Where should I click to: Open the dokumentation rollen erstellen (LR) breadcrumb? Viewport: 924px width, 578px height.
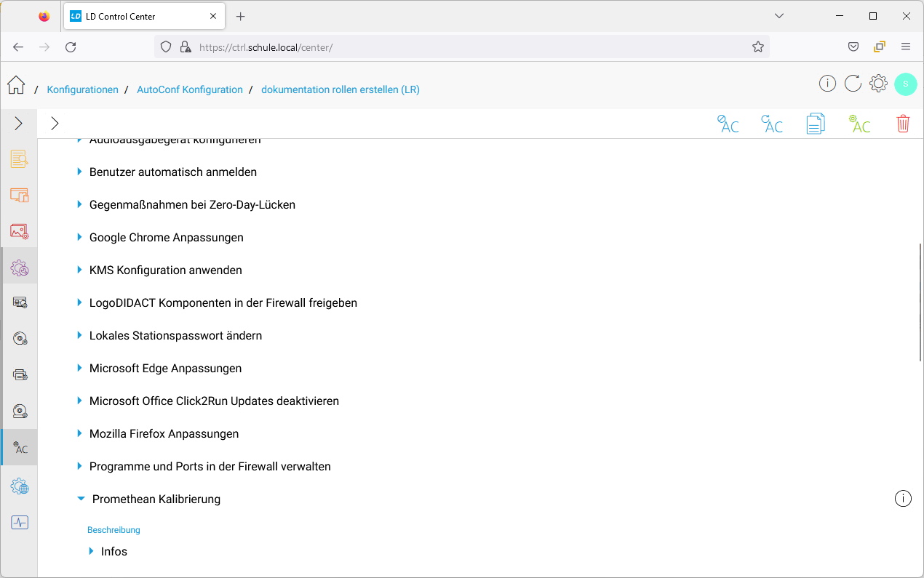(x=340, y=89)
